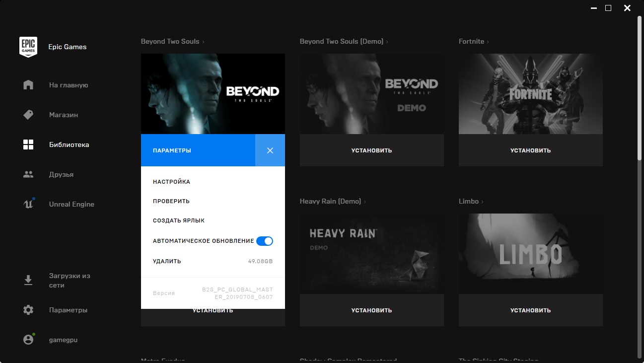
Task: Click the B2S_PC_GLOBAL_MASTER version string
Action: [237, 293]
